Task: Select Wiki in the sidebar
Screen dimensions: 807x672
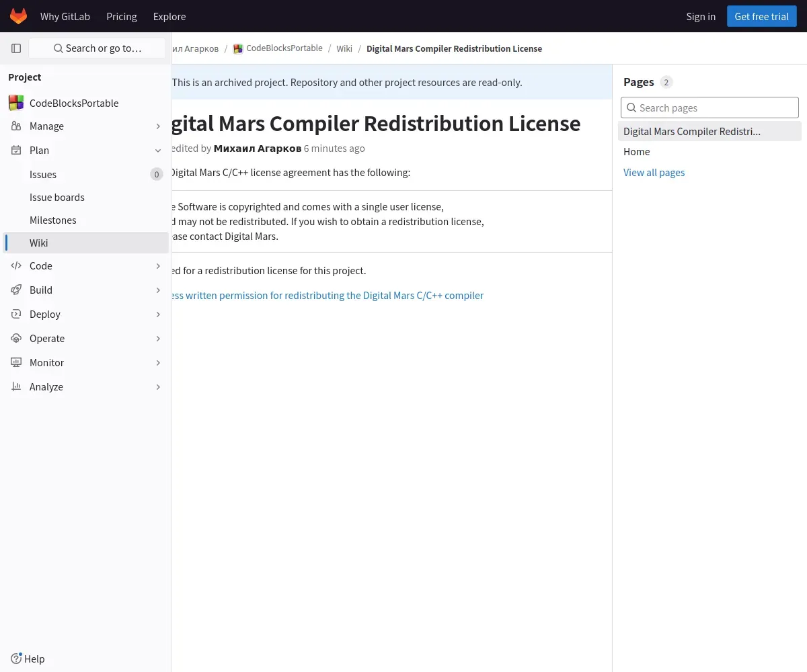Action: 85,243
